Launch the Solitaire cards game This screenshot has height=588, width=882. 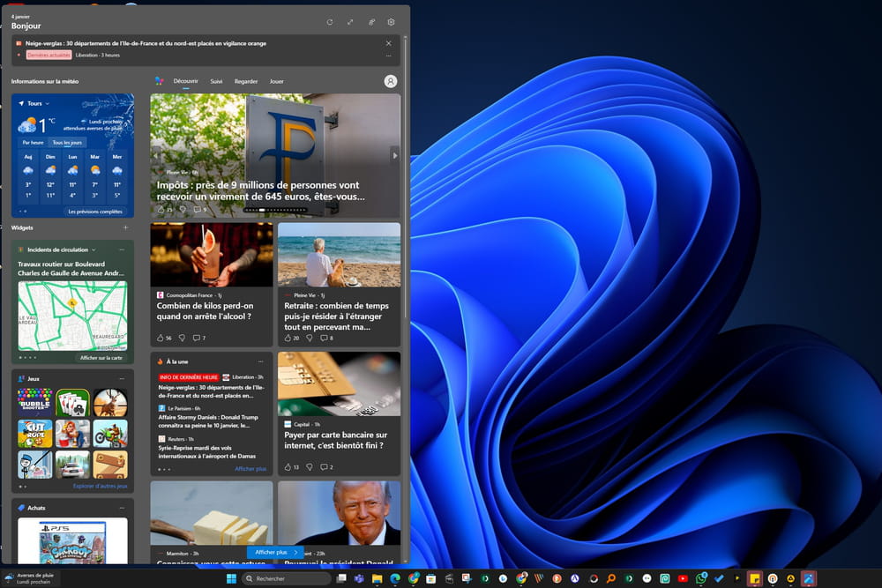tap(72, 402)
